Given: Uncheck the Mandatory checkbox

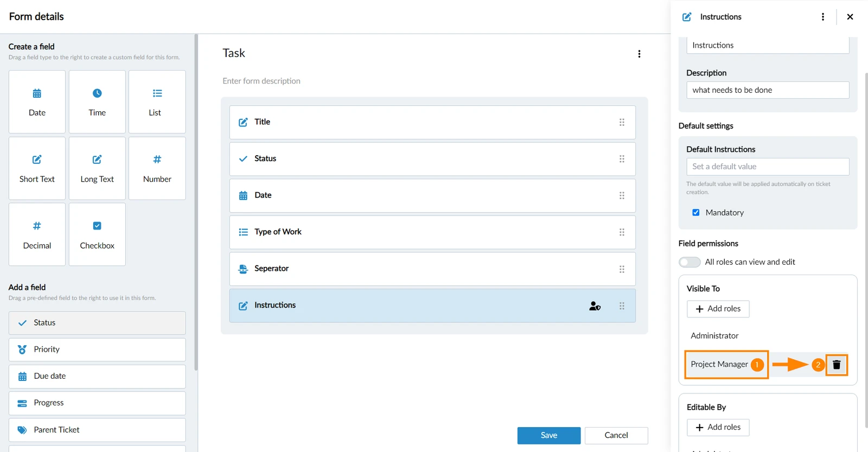Looking at the screenshot, I should pyautogui.click(x=695, y=213).
